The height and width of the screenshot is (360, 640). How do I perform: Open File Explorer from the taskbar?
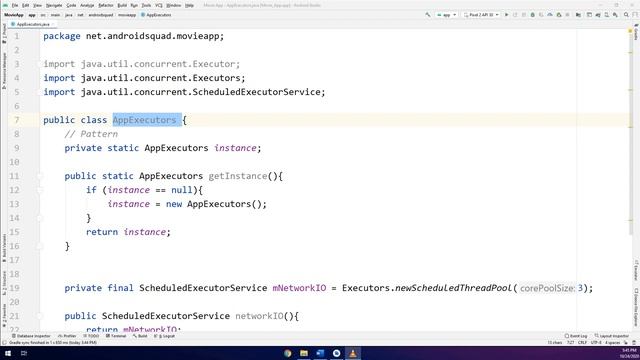pos(304,353)
